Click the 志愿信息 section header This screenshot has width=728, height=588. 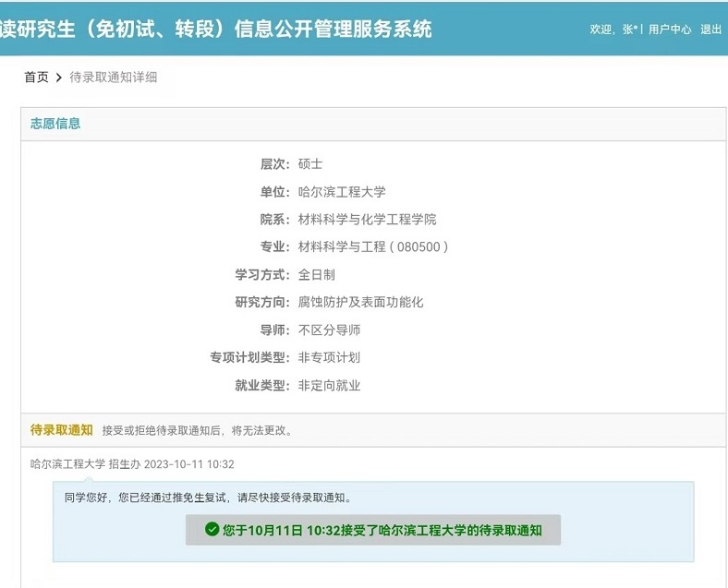click(55, 124)
